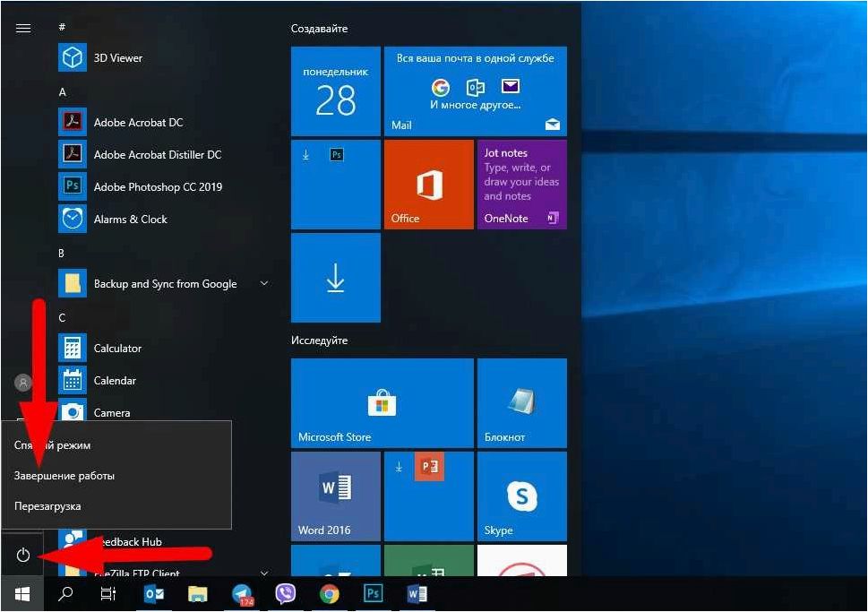
Task: Open the 3D Viewer app
Action: (x=166, y=57)
